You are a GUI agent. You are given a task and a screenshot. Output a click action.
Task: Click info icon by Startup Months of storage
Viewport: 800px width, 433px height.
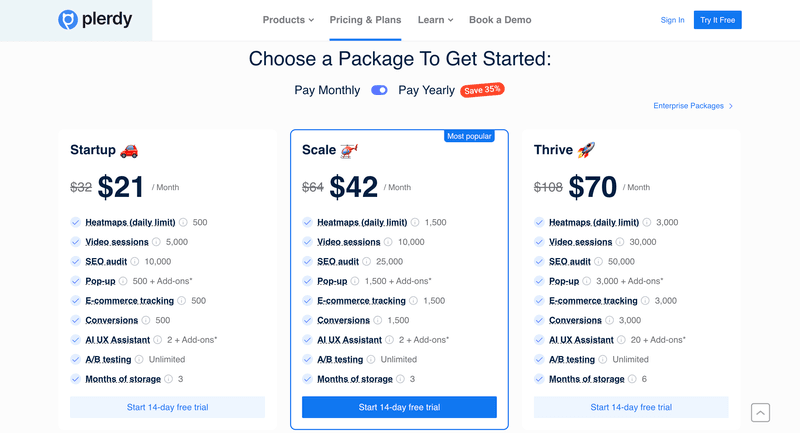coord(168,379)
